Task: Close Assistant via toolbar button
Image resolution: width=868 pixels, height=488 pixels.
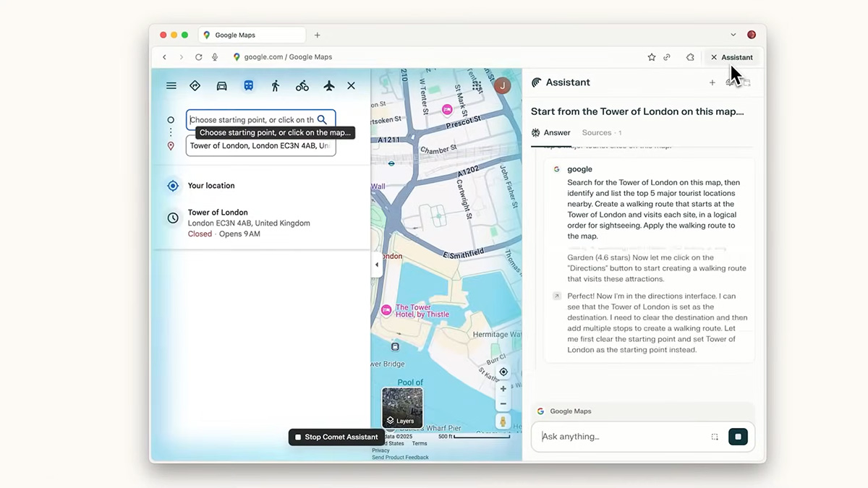Action: [x=731, y=57]
